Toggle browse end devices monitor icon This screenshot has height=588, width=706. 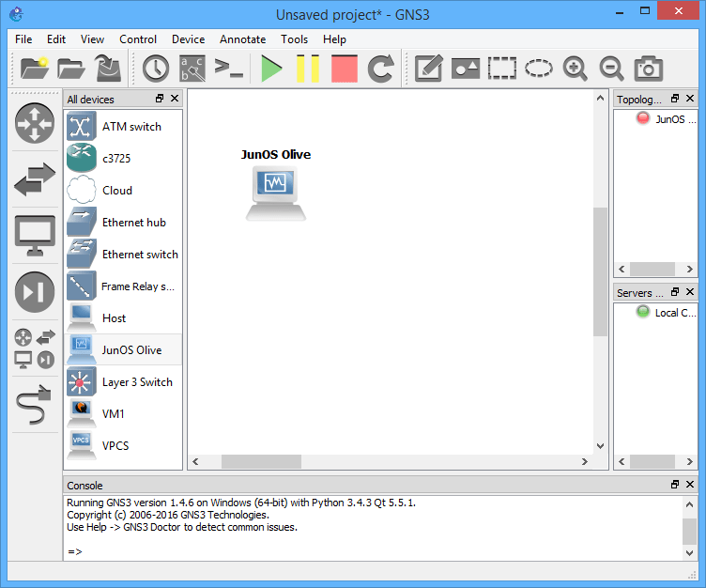click(35, 236)
